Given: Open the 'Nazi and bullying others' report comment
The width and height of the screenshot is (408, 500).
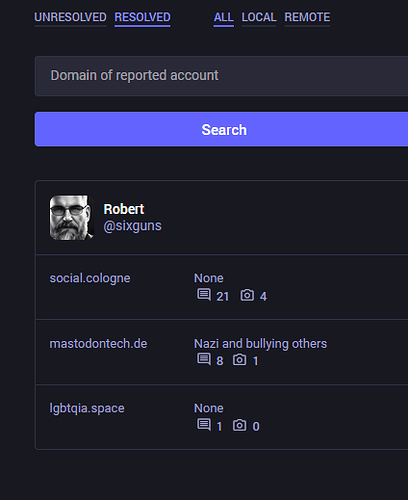Looking at the screenshot, I should (260, 344).
